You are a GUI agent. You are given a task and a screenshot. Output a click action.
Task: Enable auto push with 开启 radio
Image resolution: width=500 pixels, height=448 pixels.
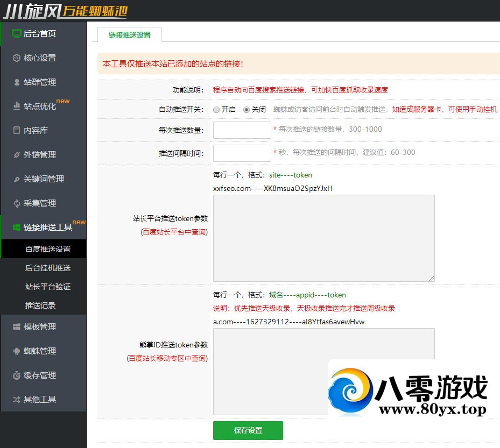click(216, 109)
